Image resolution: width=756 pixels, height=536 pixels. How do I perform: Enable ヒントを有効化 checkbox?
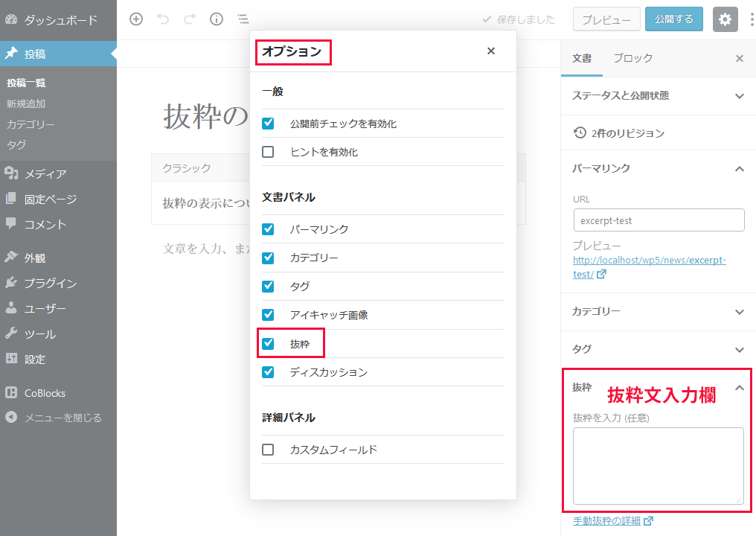click(268, 152)
